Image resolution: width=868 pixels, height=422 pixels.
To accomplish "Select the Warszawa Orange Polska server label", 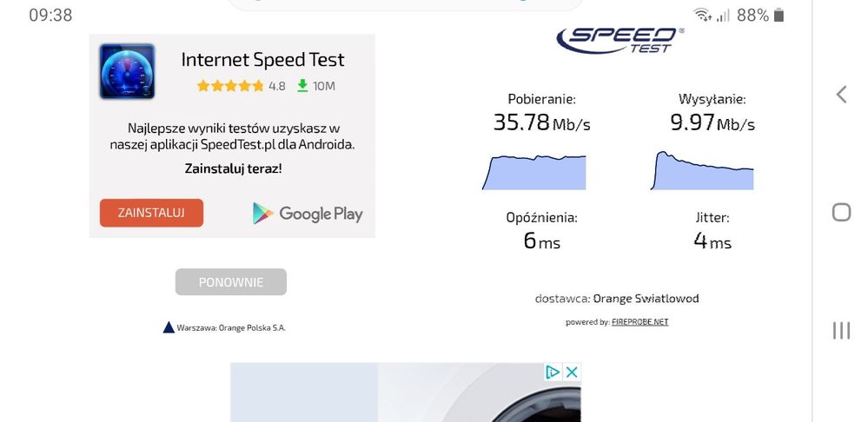I will click(224, 327).
